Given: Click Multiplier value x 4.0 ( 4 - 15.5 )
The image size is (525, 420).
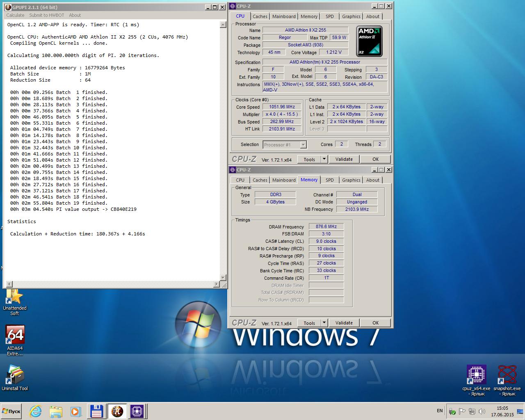Looking at the screenshot, I should tap(282, 114).
